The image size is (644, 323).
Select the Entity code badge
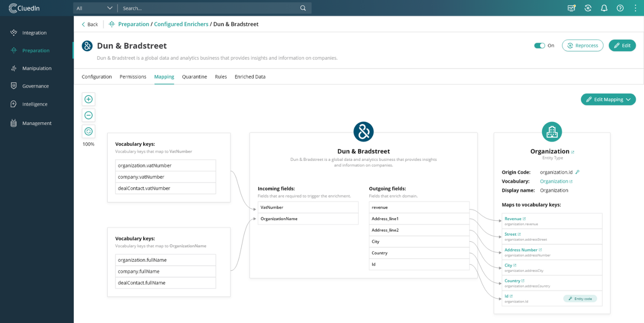coord(580,299)
